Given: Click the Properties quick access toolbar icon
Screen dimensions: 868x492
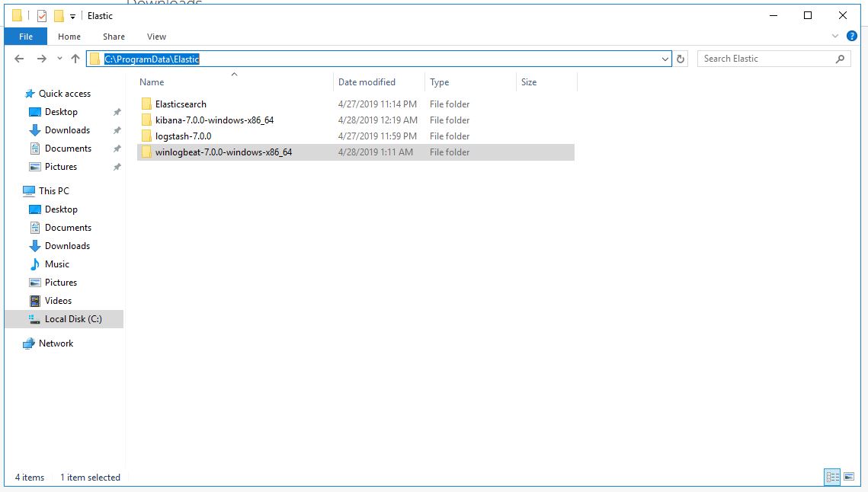Looking at the screenshot, I should point(42,16).
